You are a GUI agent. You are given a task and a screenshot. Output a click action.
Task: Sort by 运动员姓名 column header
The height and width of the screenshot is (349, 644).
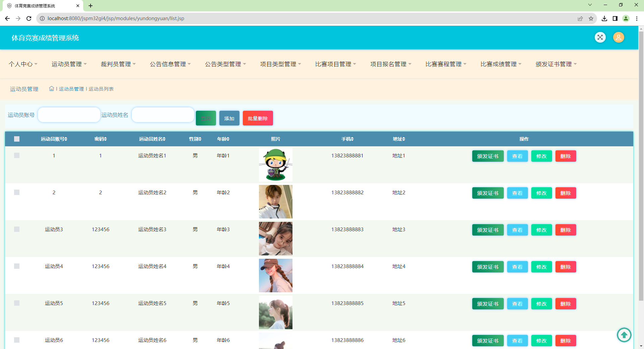point(152,139)
